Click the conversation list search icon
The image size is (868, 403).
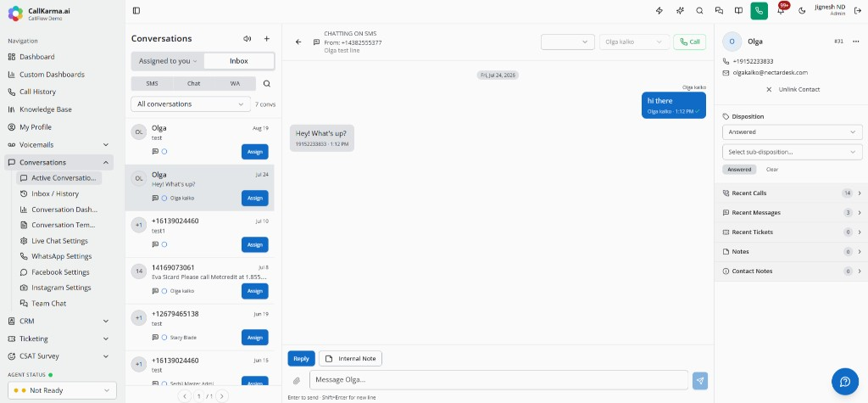(x=267, y=84)
